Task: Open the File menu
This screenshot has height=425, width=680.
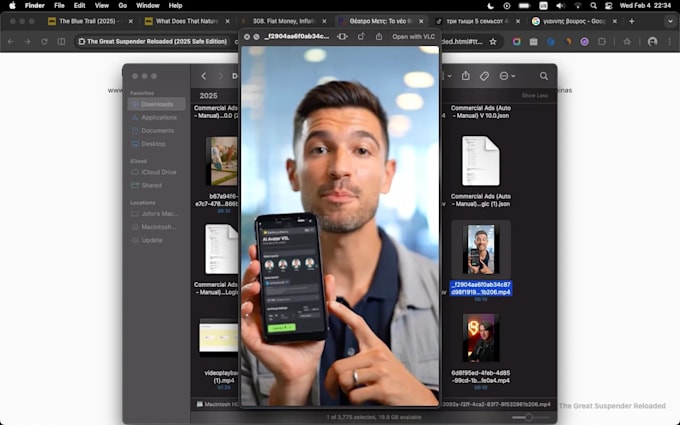Action: click(59, 6)
